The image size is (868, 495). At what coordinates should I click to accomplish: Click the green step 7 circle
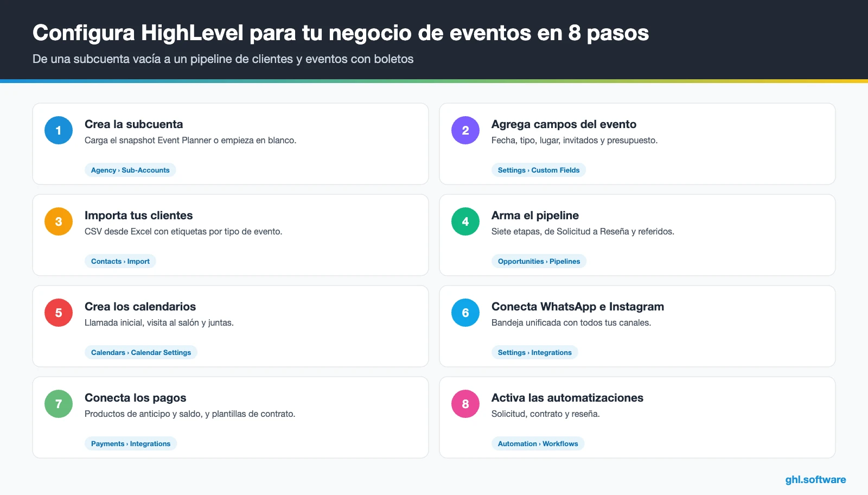pos(59,404)
